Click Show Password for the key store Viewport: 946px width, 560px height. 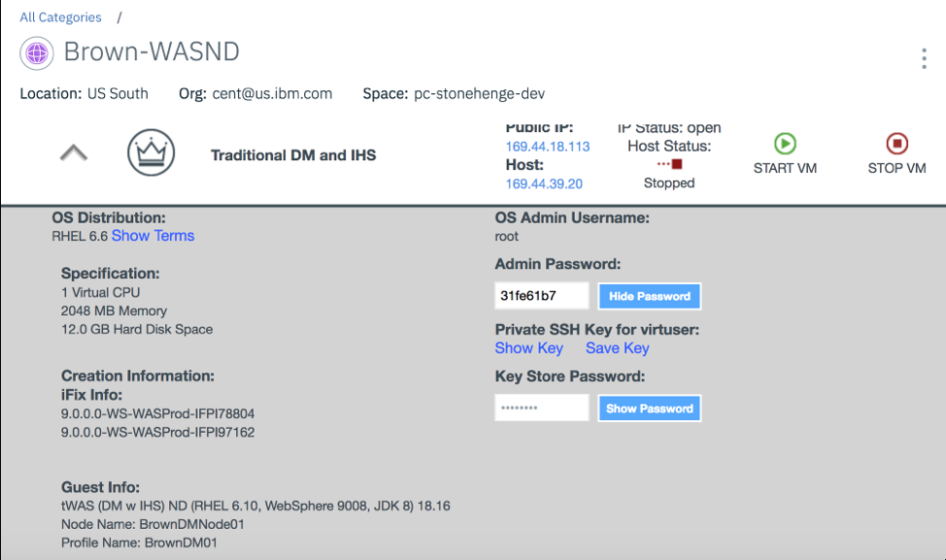tap(649, 409)
